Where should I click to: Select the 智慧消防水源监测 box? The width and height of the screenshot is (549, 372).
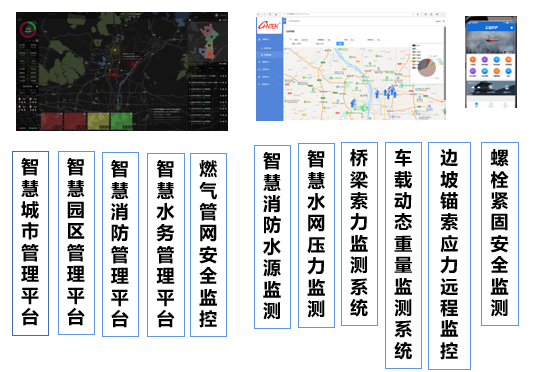[x=272, y=237]
